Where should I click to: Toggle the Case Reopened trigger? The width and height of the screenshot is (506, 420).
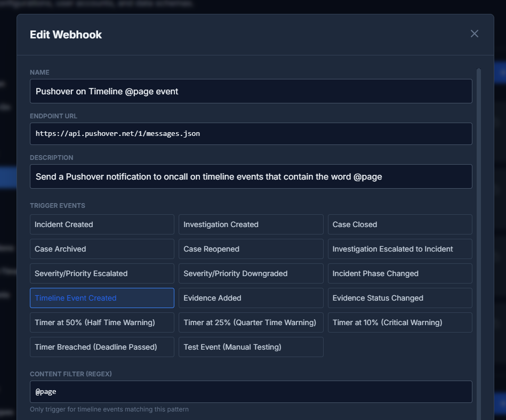[x=251, y=249]
